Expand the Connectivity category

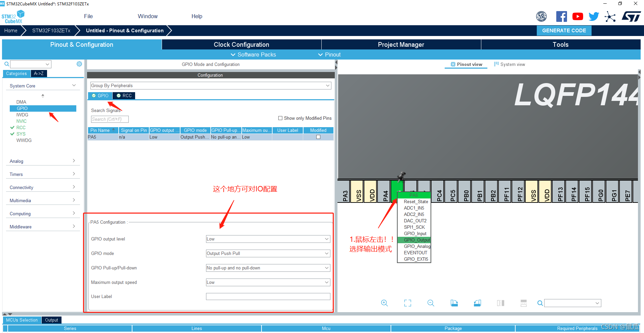(x=43, y=187)
